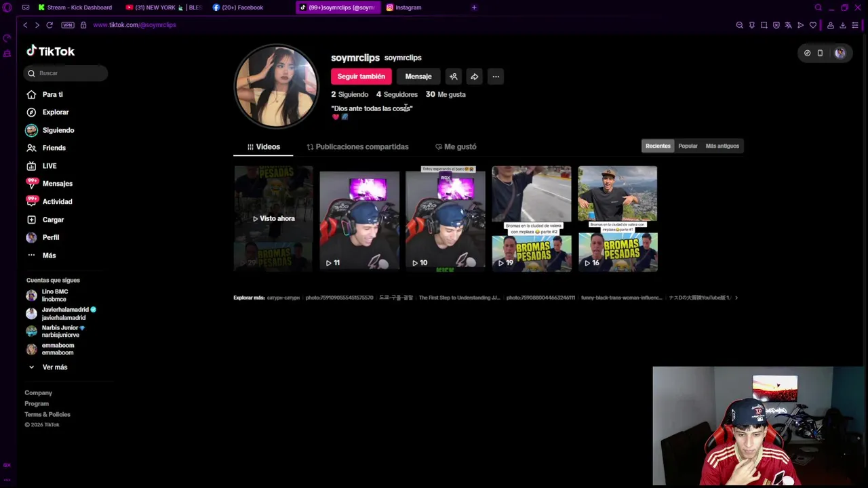Expand more Explorar más suggestions arrow

[x=736, y=298]
